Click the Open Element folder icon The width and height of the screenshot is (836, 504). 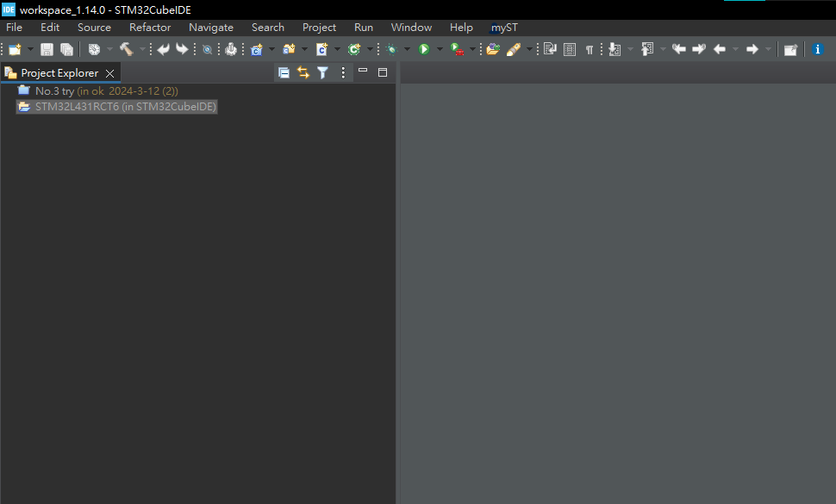point(493,50)
